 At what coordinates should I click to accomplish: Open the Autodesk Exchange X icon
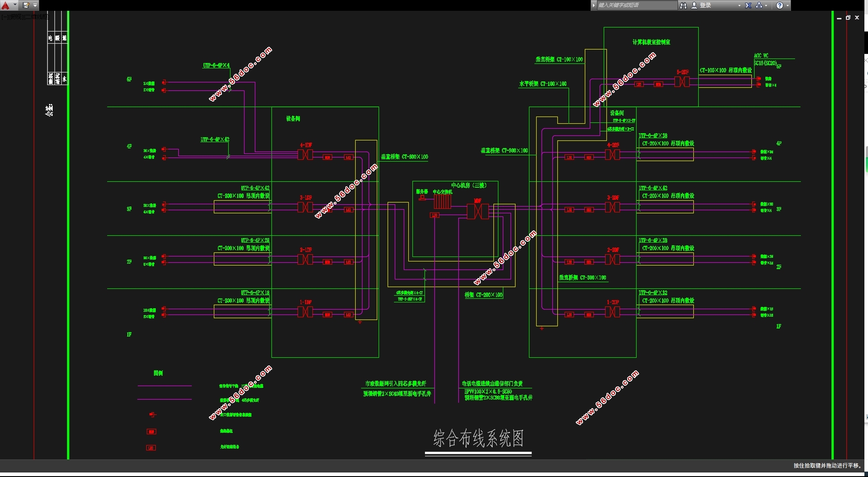pos(748,5)
